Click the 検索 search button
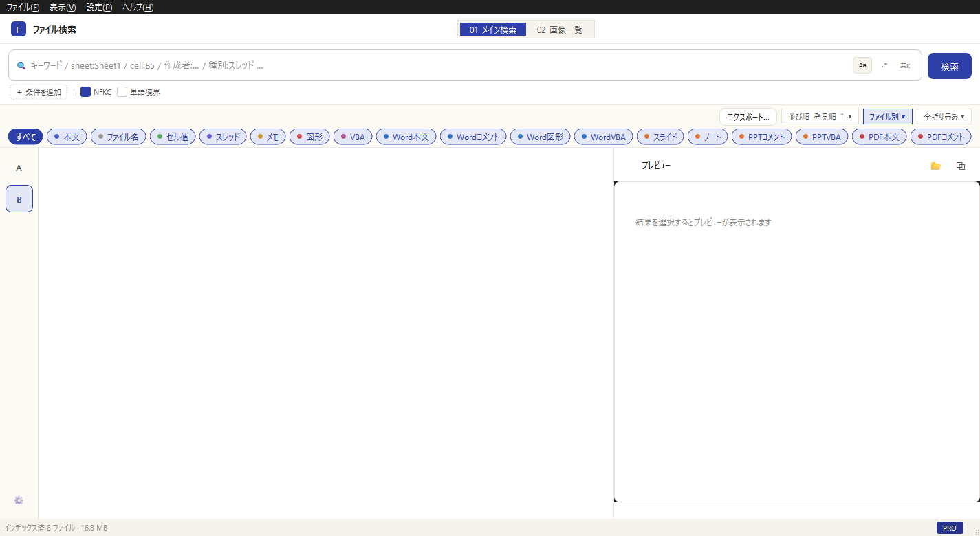 pos(950,66)
